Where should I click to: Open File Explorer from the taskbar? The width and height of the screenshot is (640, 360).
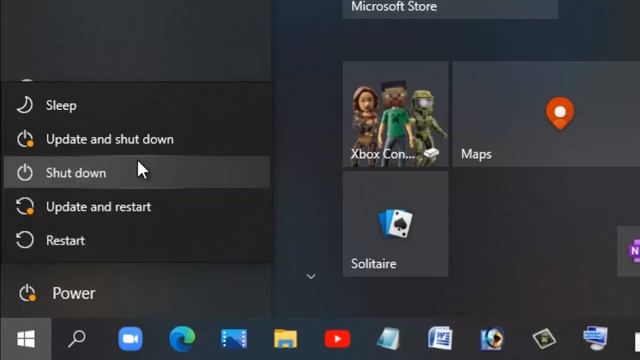[x=285, y=339]
